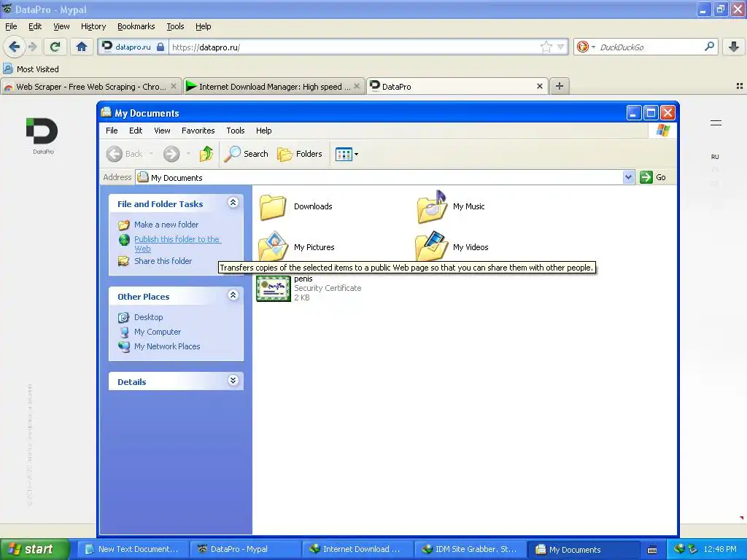
Task: Close the DataPro tab
Action: coord(540,86)
